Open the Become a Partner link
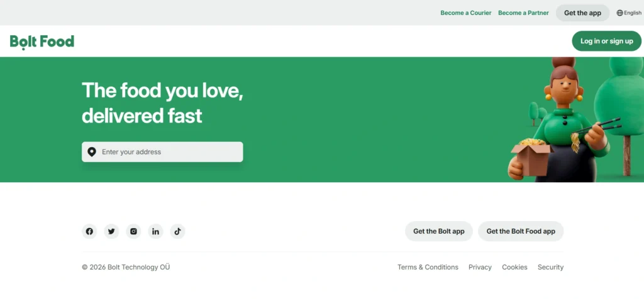 523,13
